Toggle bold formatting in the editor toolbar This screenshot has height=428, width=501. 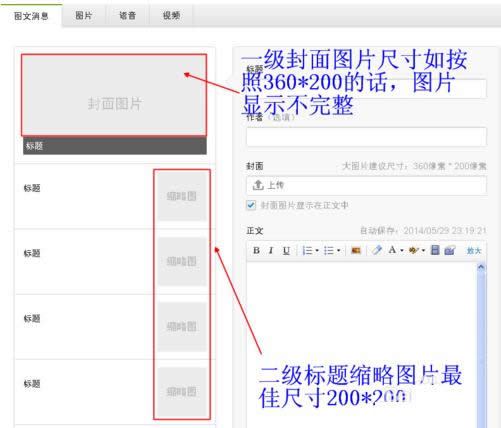pos(256,250)
